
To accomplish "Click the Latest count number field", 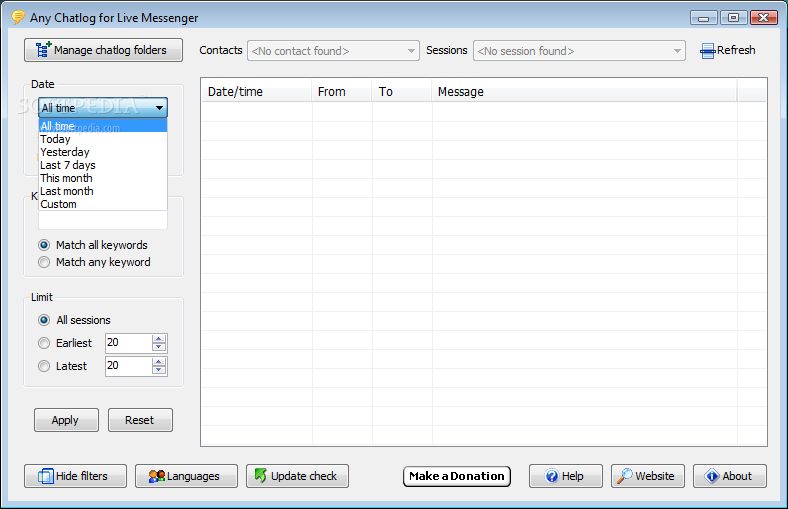I will [x=128, y=366].
